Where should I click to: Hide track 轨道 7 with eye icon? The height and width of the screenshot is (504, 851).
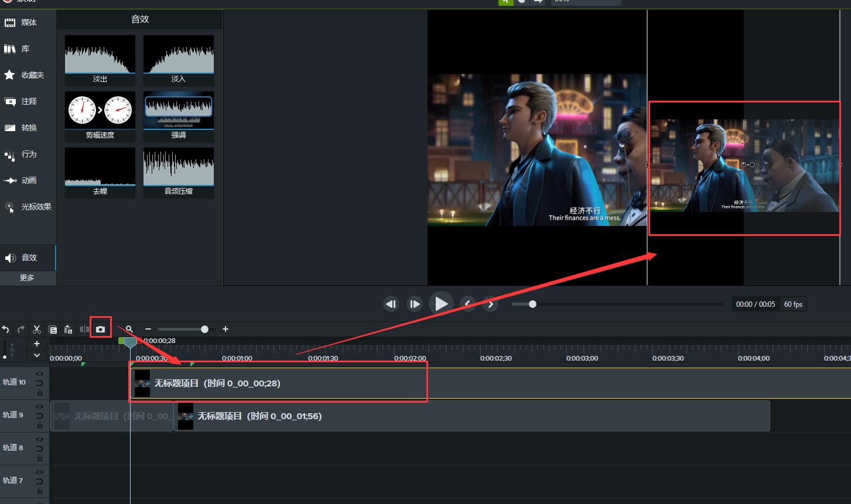pyautogui.click(x=40, y=472)
